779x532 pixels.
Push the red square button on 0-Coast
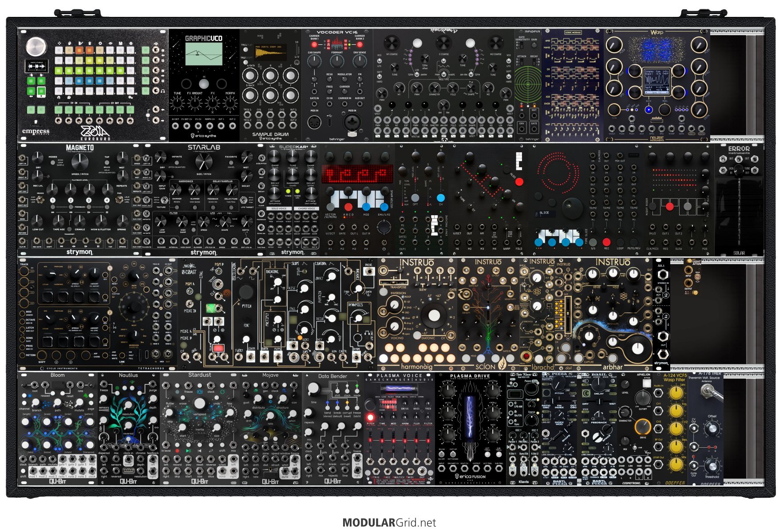(x=218, y=348)
